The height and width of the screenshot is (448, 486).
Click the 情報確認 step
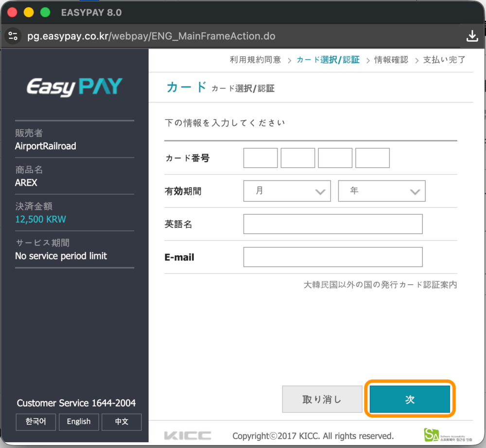tap(391, 60)
